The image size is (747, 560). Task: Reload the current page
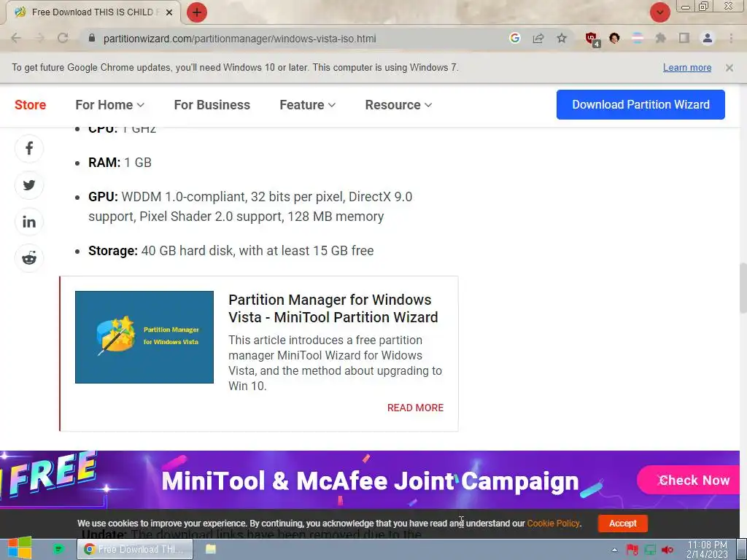[63, 38]
